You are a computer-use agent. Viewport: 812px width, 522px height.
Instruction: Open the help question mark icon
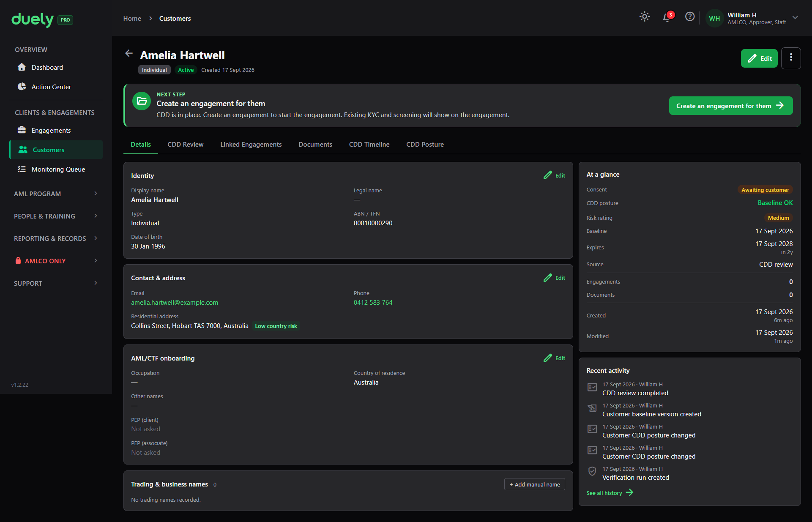pos(690,16)
